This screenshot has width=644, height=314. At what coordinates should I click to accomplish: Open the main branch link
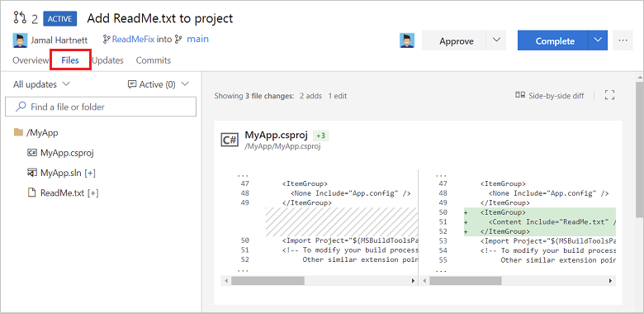(197, 40)
